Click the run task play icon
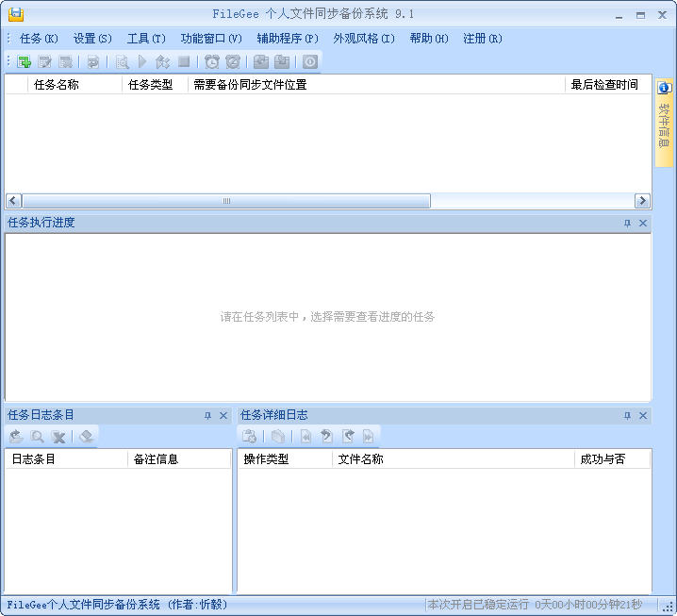 142,61
